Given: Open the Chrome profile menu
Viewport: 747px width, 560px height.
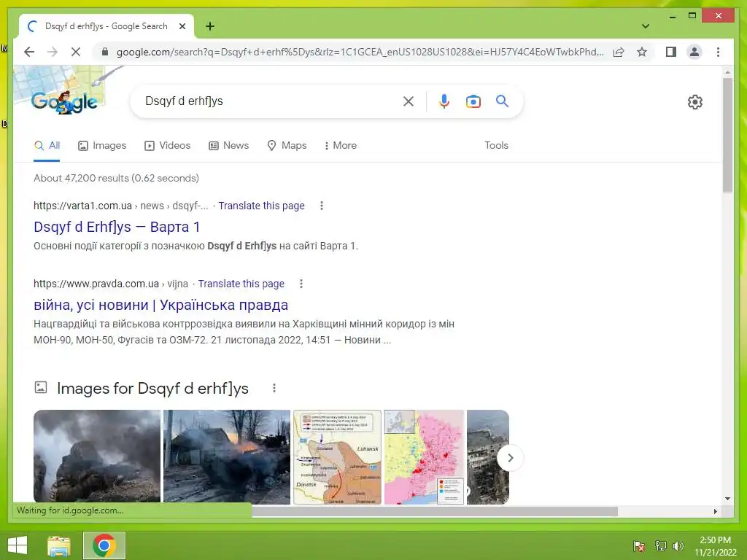Looking at the screenshot, I should [694, 52].
